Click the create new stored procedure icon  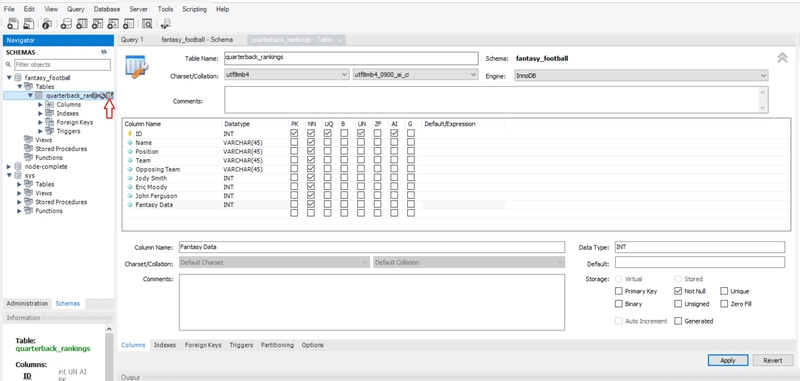tap(113, 23)
